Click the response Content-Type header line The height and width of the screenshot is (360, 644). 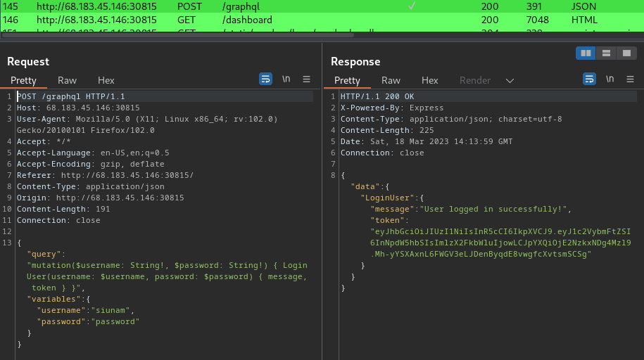pyautogui.click(x=451, y=119)
